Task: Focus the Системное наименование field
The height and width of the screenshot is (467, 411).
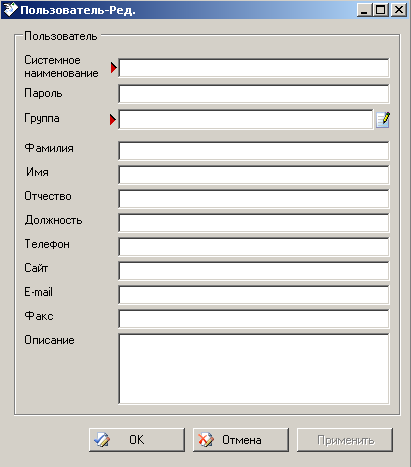Action: pyautogui.click(x=254, y=68)
